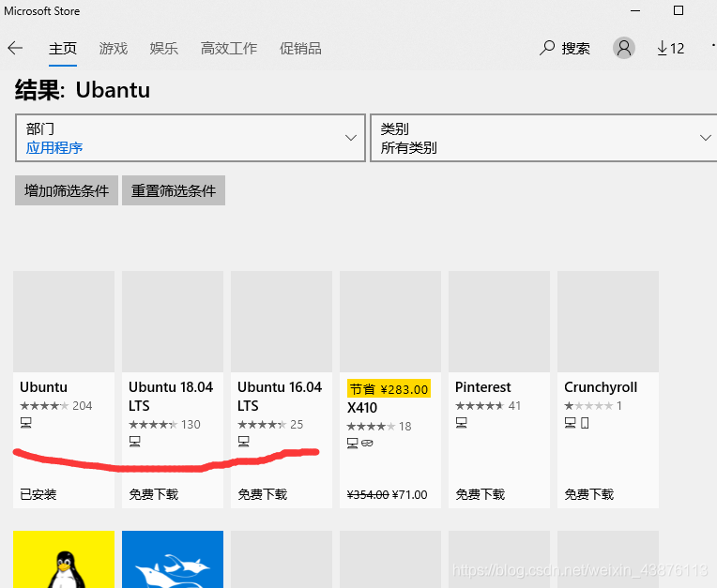Click 免费下载 under Pinterest

click(x=480, y=494)
